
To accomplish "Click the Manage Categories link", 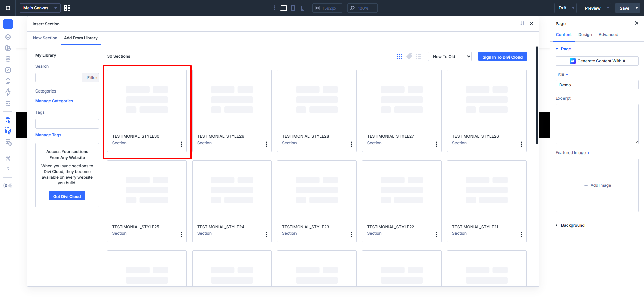I will click(x=54, y=101).
